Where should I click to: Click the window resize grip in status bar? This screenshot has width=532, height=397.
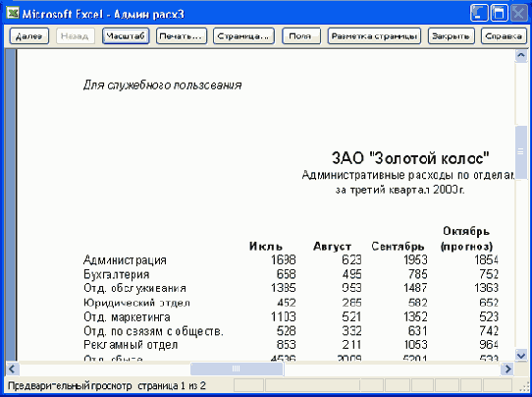coord(525,386)
